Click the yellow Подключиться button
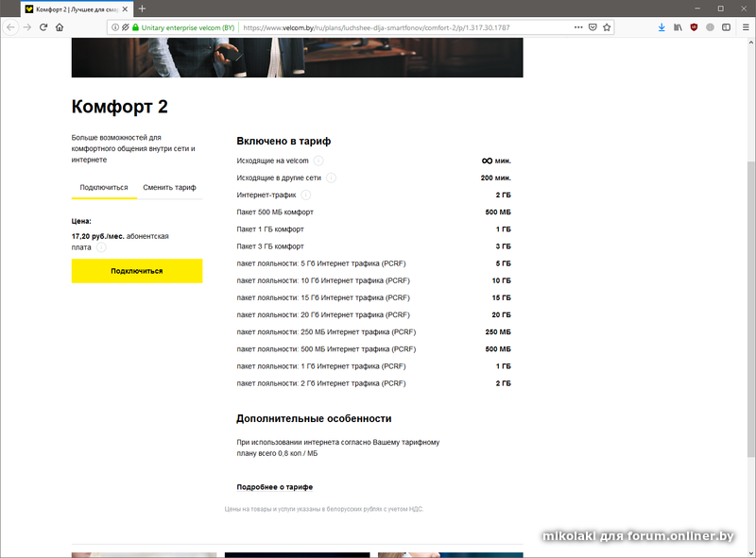Viewport: 756px width, 558px height. pos(137,271)
